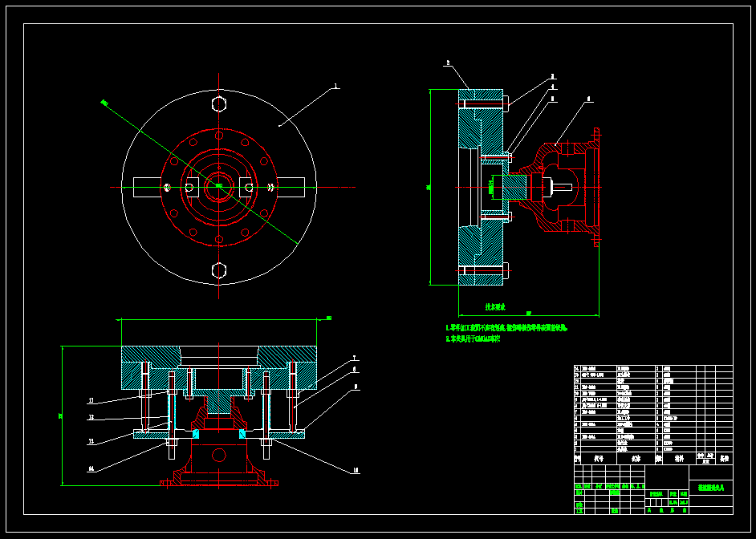Click balloon 10 callout at lower right of front view
The image size is (756, 539).
356,471
